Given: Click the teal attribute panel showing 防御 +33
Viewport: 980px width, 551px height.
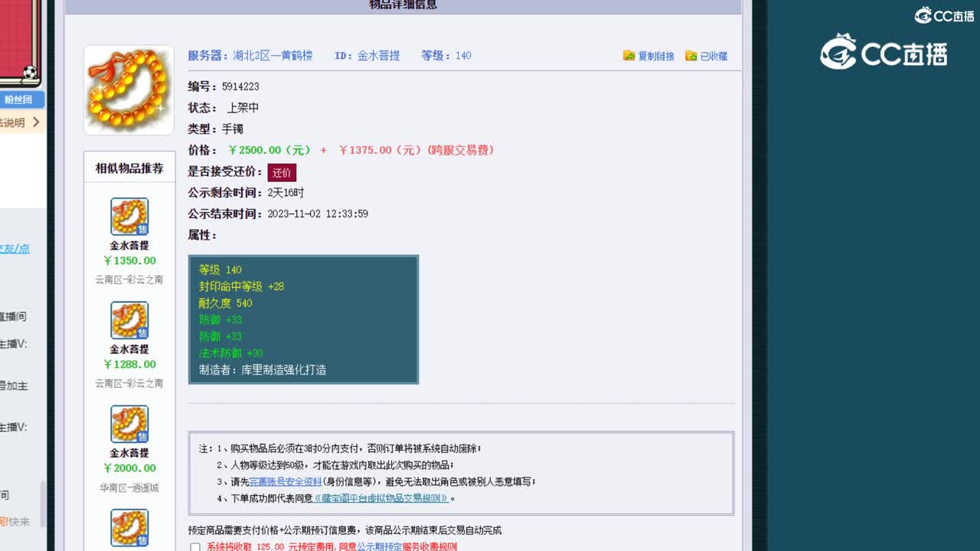Looking at the screenshot, I should click(x=302, y=319).
